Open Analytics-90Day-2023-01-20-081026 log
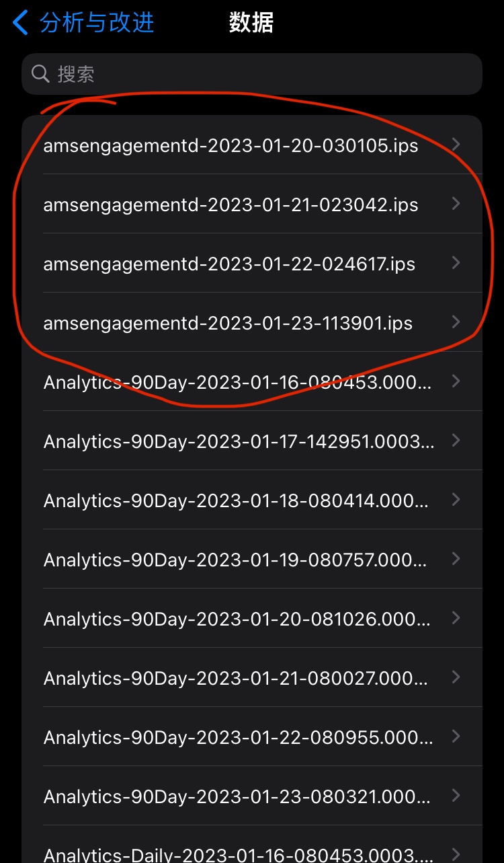Image resolution: width=504 pixels, height=863 pixels. [x=237, y=619]
